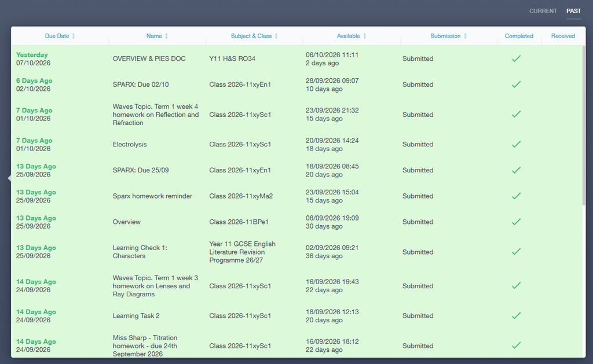Switch to the CURRENT tab
Viewport: 593px width, 364px height.
(x=543, y=11)
